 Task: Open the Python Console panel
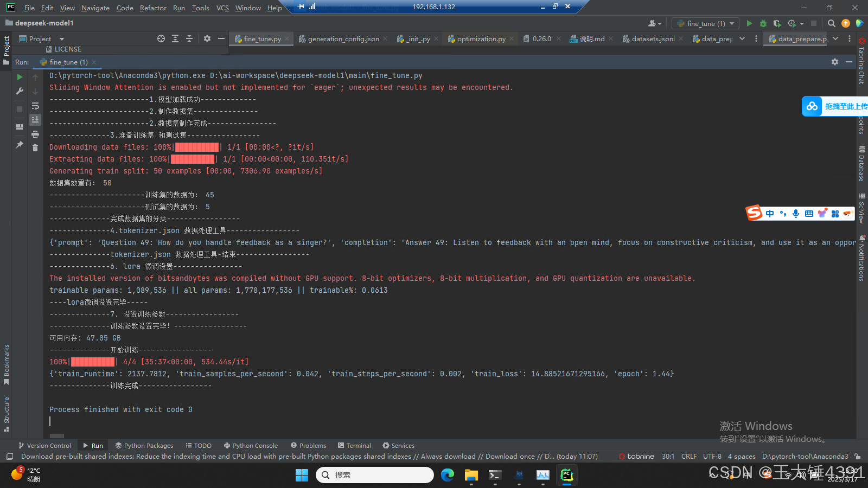pos(251,445)
